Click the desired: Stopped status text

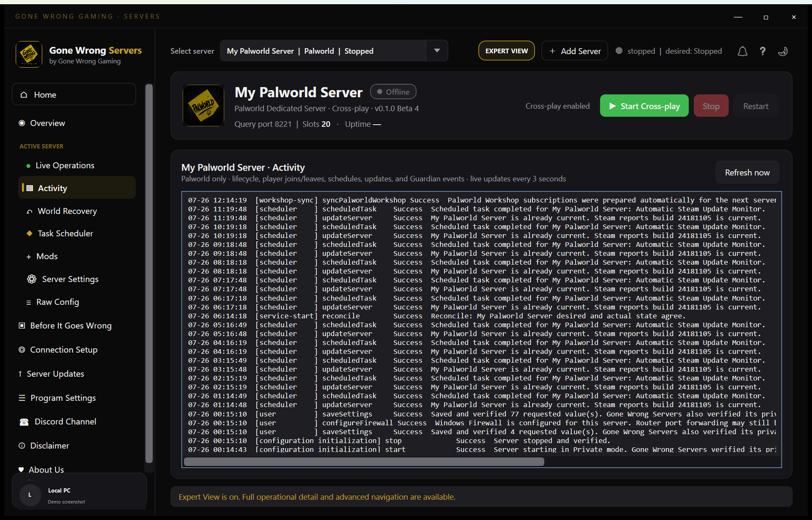pos(694,51)
